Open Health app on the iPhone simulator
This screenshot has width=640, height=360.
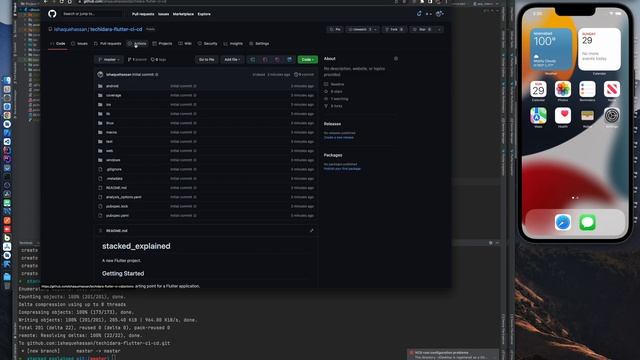pyautogui.click(x=562, y=116)
